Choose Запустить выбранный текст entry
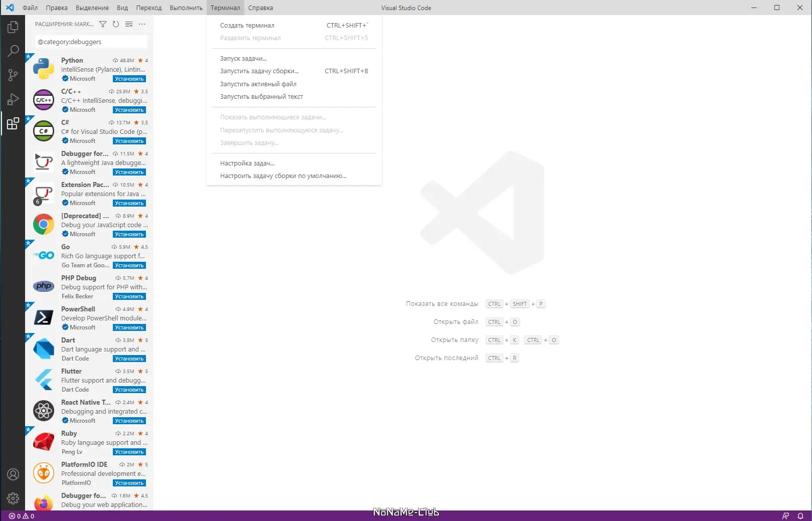The width and height of the screenshot is (812, 521). point(294,96)
